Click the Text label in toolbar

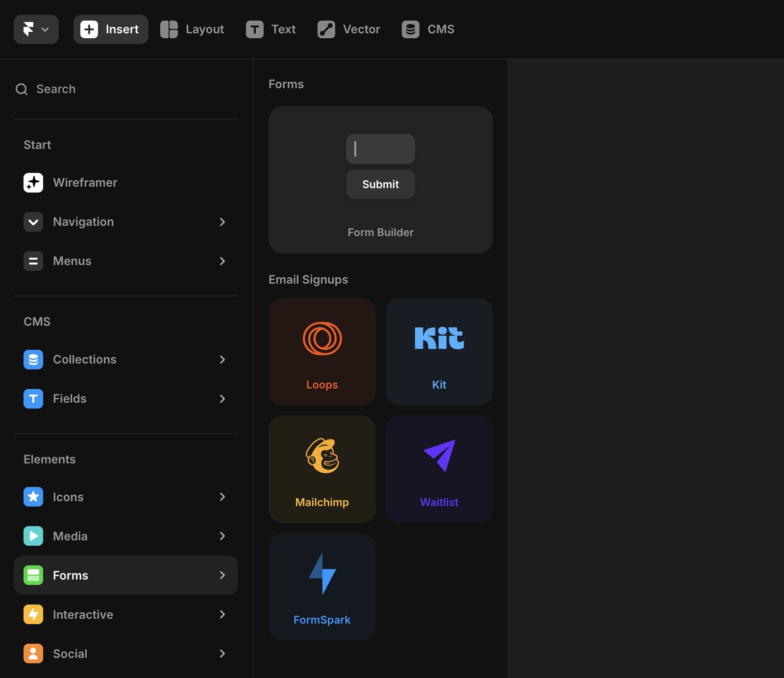click(x=284, y=29)
